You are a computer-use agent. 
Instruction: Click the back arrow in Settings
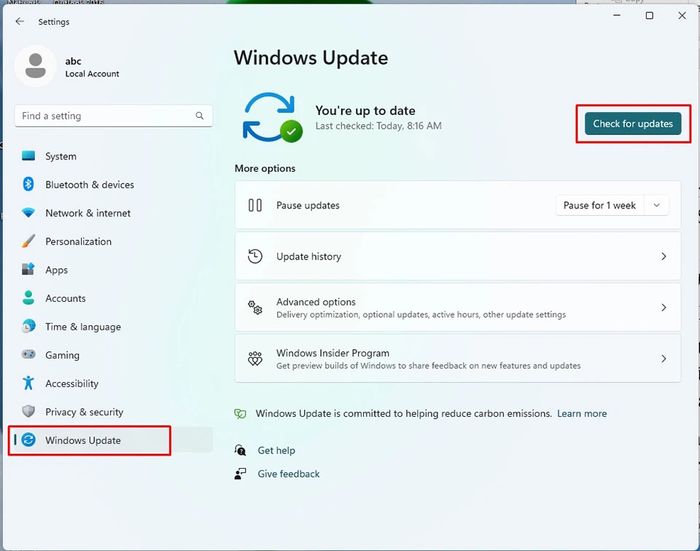point(20,21)
